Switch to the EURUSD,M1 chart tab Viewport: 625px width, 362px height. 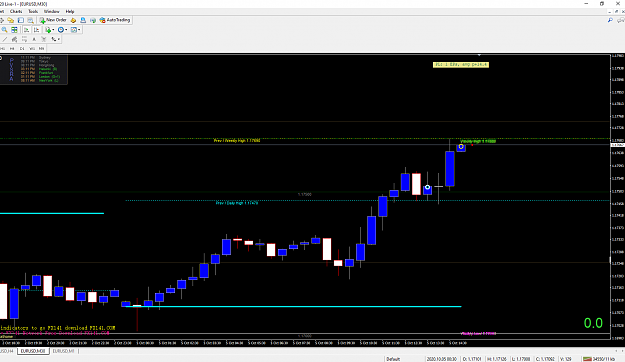tap(63, 351)
